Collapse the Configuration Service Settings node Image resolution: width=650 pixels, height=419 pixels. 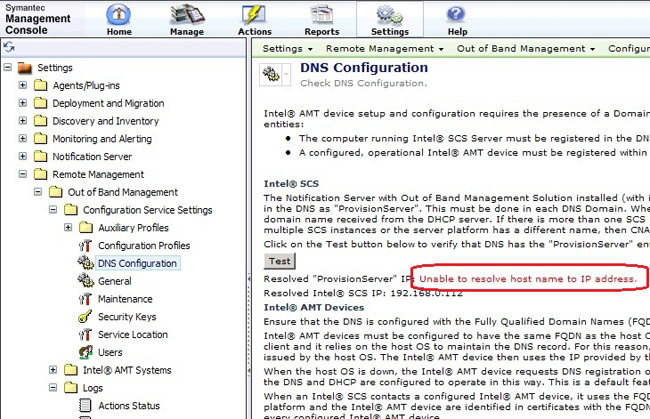click(x=53, y=210)
